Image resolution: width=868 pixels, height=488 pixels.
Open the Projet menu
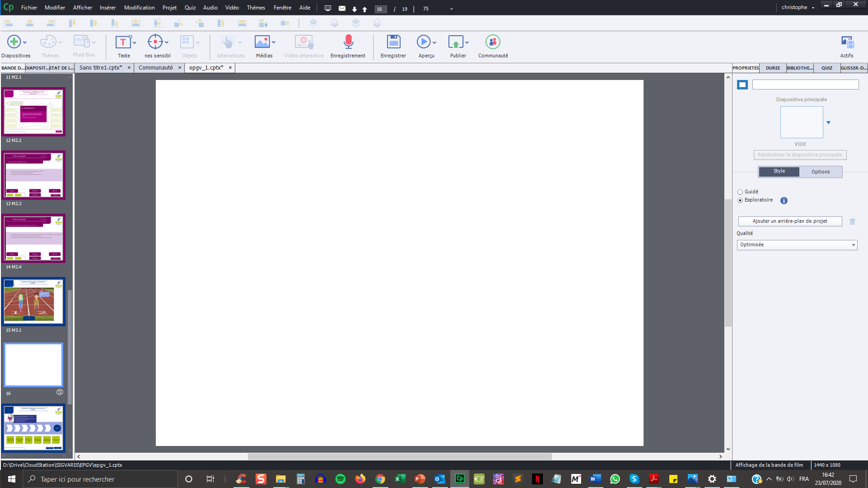click(x=169, y=8)
